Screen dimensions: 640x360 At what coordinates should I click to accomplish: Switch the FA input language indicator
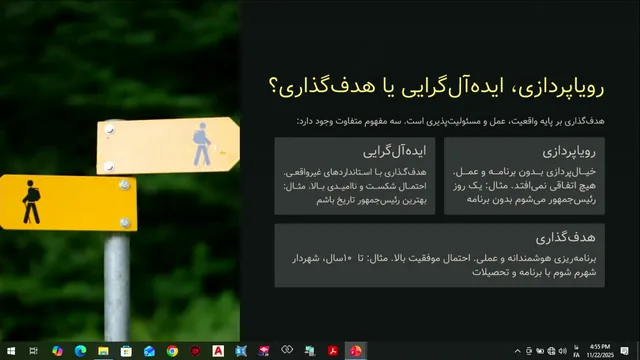576,351
